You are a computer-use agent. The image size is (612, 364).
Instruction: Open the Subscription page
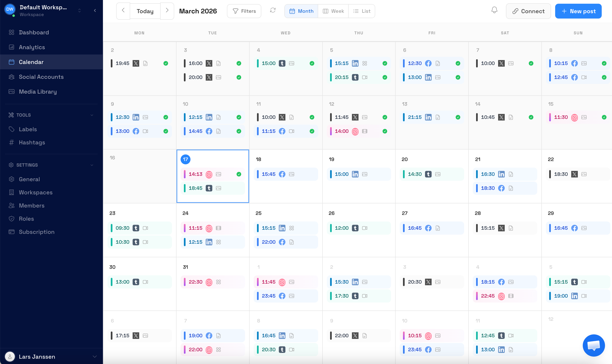pos(37,232)
